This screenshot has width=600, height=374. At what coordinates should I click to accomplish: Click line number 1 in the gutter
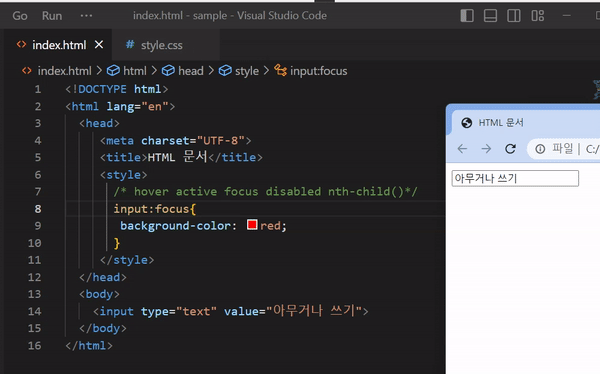click(x=38, y=89)
